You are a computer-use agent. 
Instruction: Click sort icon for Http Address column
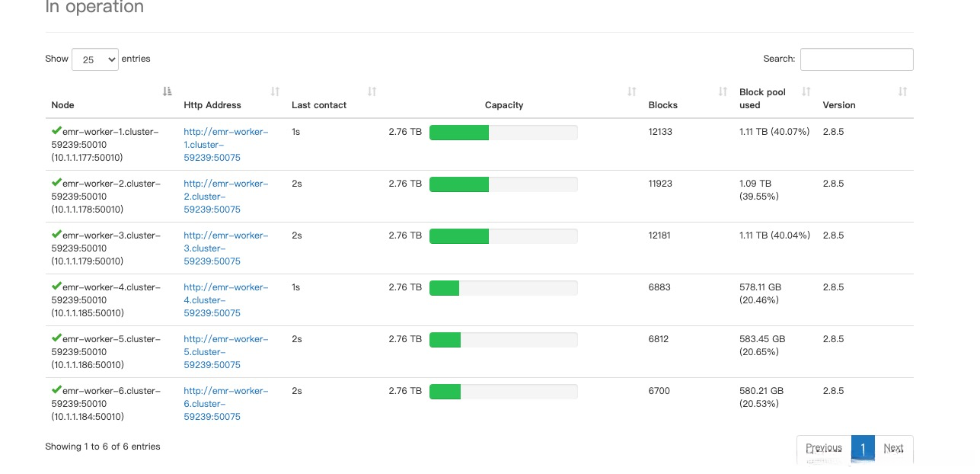coord(275,91)
